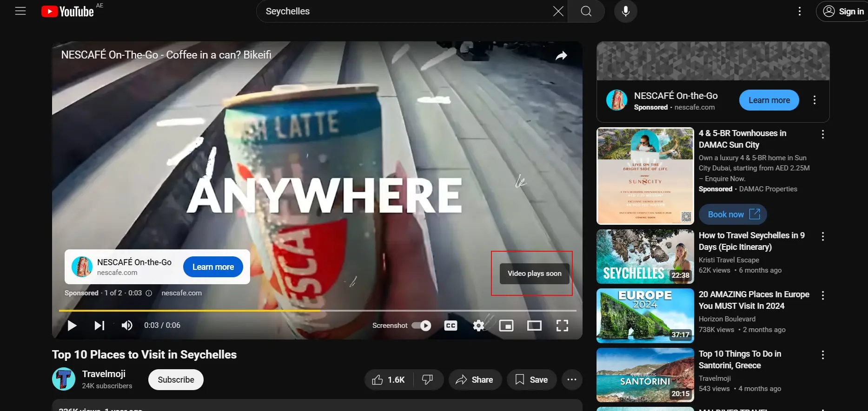Open Kristi Travel Escape channel
The image size is (868, 411).
point(729,260)
